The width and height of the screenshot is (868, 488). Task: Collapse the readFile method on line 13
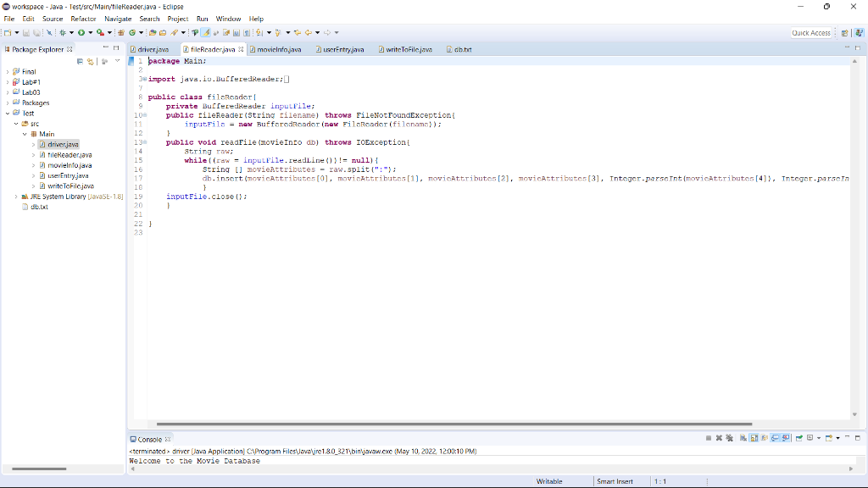(145, 142)
